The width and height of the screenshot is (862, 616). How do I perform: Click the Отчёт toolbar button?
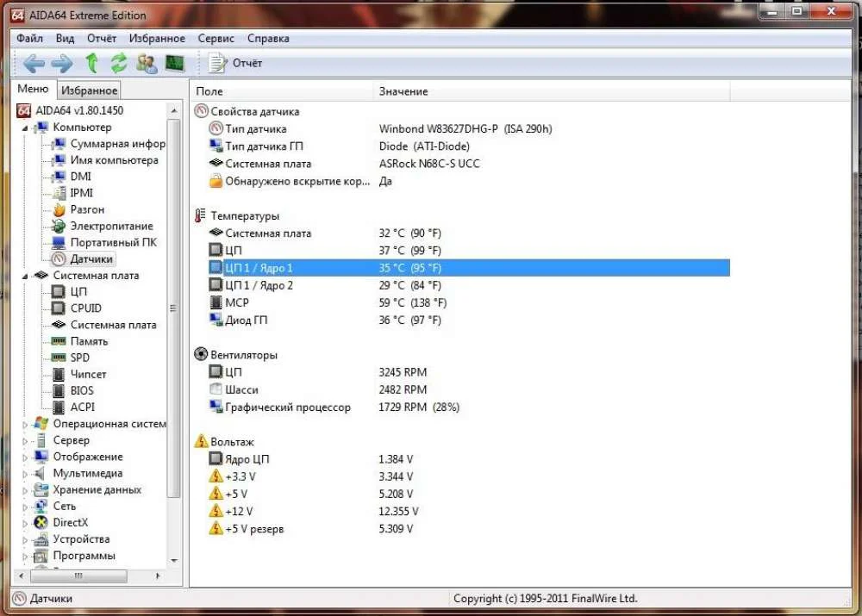pyautogui.click(x=234, y=63)
